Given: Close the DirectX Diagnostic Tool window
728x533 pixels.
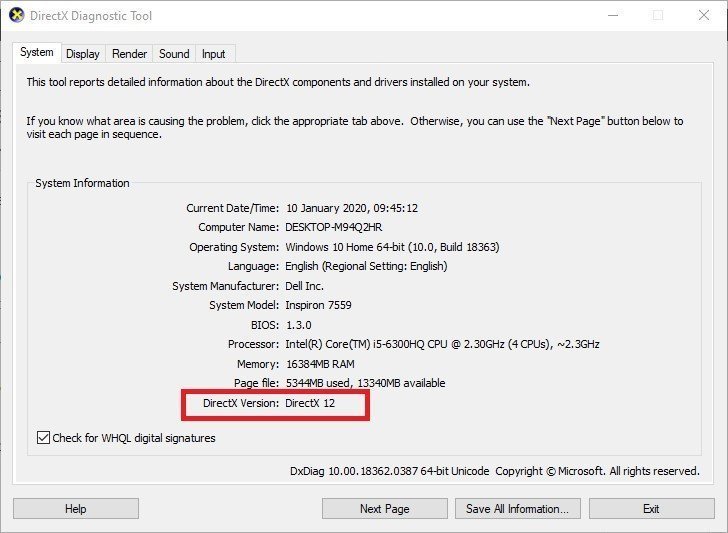Looking at the screenshot, I should pyautogui.click(x=703, y=15).
